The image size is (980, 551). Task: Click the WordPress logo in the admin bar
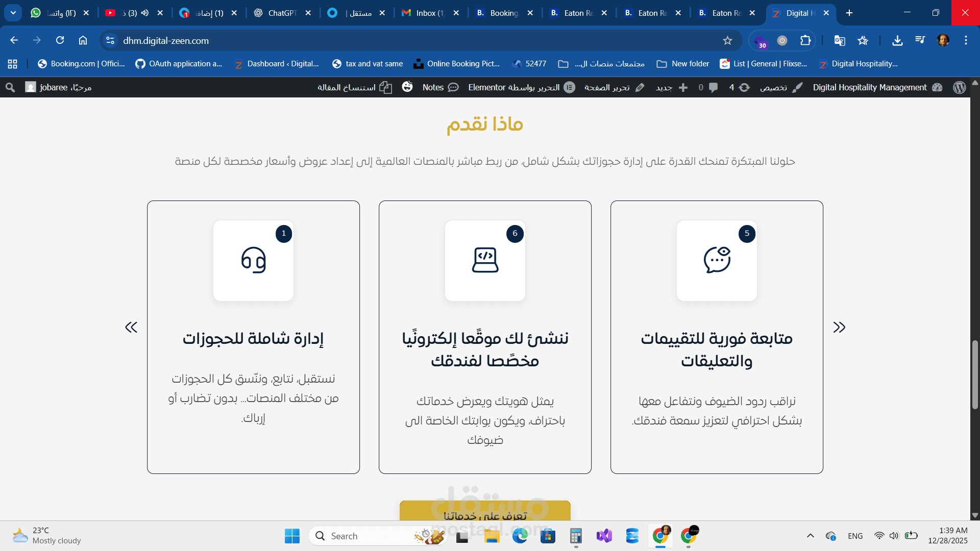click(x=959, y=87)
